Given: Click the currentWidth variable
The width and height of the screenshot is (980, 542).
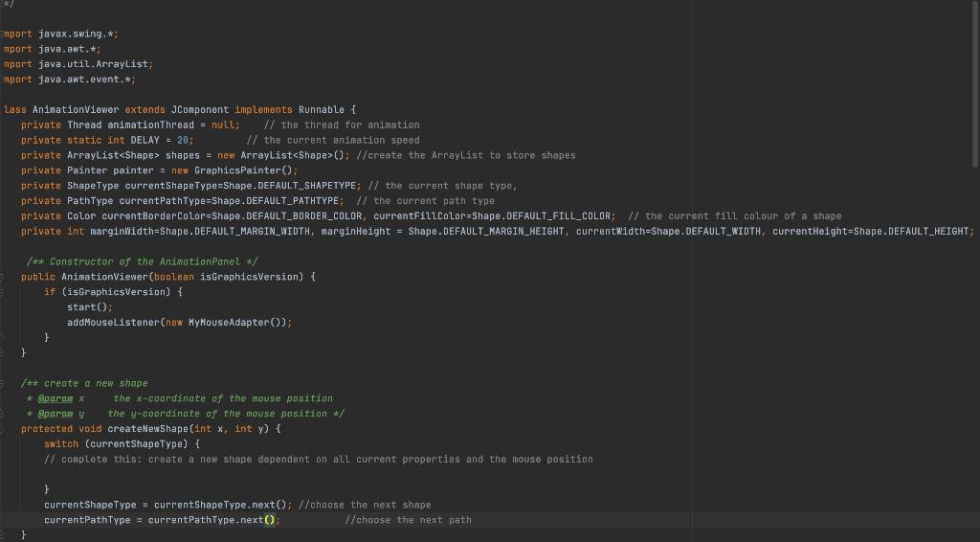Looking at the screenshot, I should [x=608, y=232].
